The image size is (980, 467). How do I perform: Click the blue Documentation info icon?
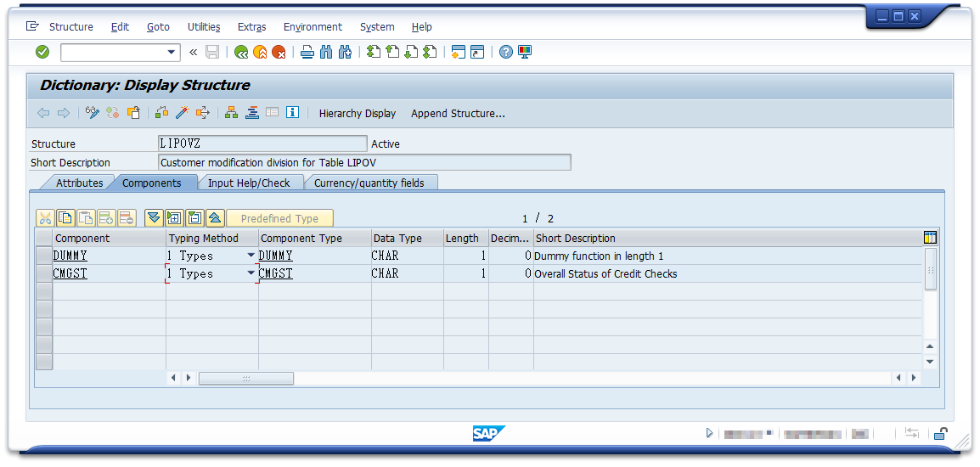[x=292, y=113]
